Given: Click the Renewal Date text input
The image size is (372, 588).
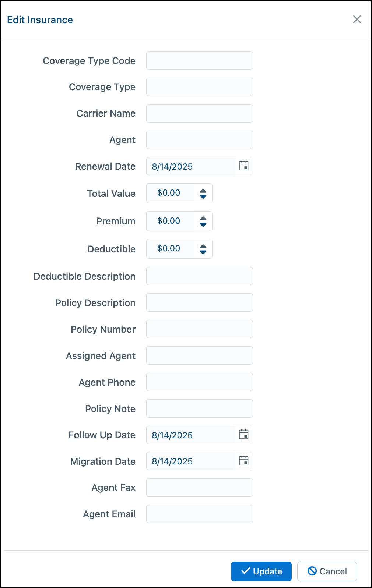Looking at the screenshot, I should [190, 166].
